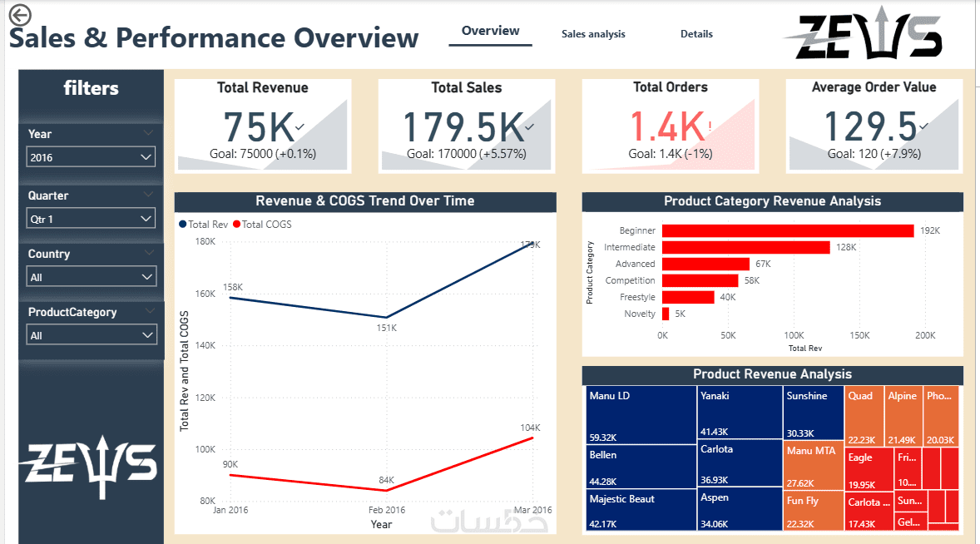
Task: Click the back arrow icon
Action: (20, 14)
